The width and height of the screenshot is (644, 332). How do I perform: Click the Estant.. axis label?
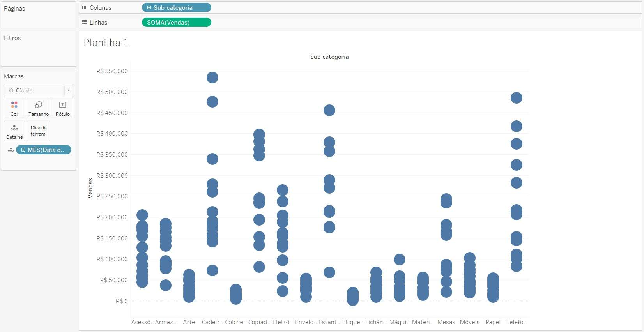[329, 322]
